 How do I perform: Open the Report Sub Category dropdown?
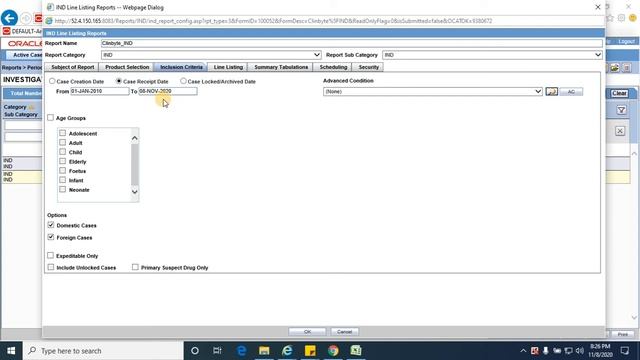click(x=492, y=55)
